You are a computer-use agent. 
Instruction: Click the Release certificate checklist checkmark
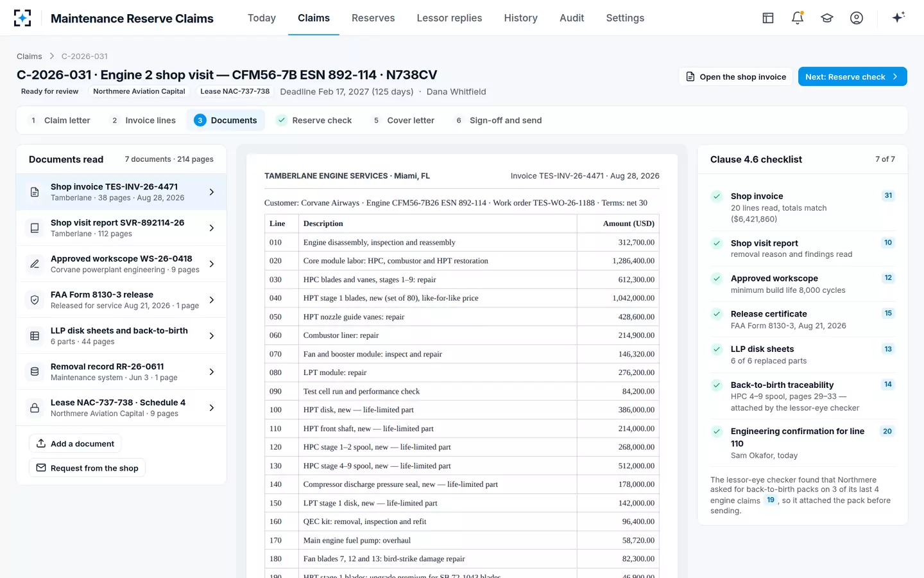coord(717,314)
